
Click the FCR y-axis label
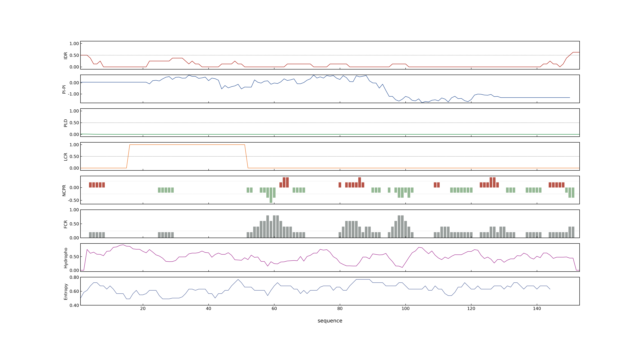click(x=66, y=224)
